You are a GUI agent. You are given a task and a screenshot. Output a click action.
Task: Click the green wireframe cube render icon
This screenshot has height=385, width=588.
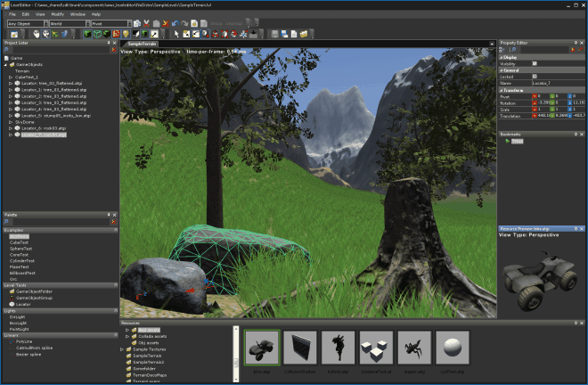(97, 34)
